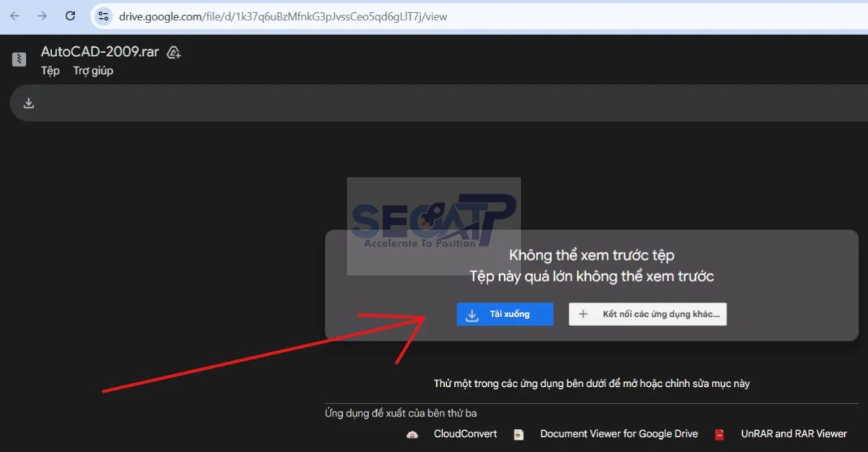Open with CloudConvert text link
Viewport: 868px width, 452px height.
point(465,434)
